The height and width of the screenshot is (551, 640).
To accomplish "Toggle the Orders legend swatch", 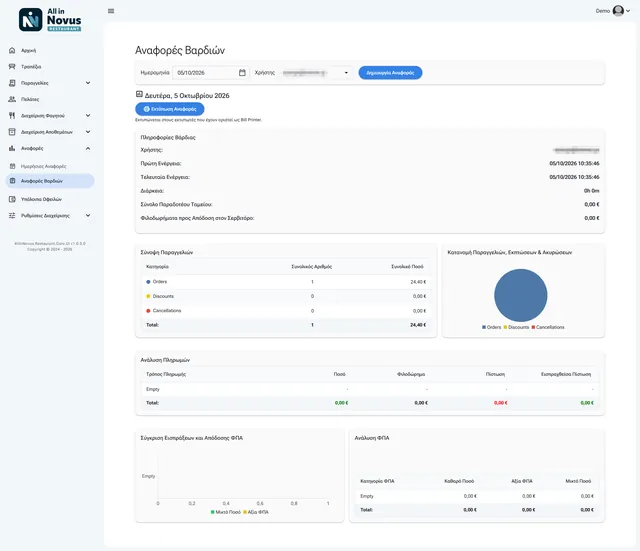I will pyautogui.click(x=484, y=327).
